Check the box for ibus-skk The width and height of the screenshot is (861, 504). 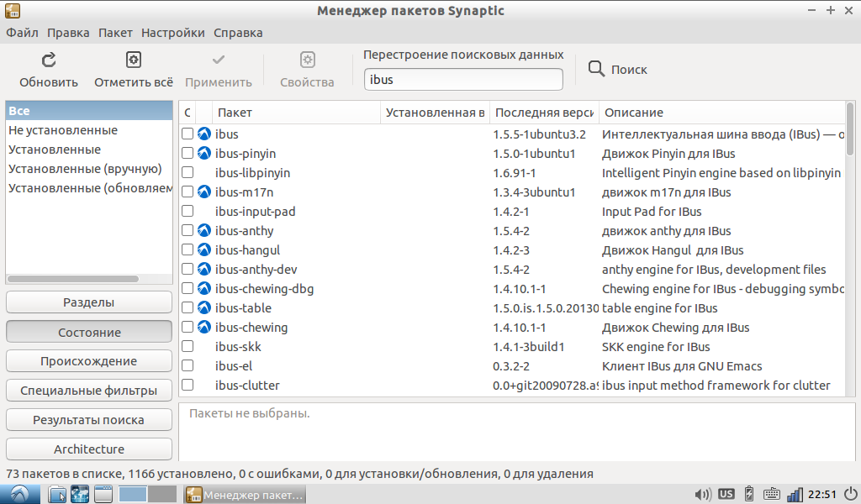tap(188, 346)
